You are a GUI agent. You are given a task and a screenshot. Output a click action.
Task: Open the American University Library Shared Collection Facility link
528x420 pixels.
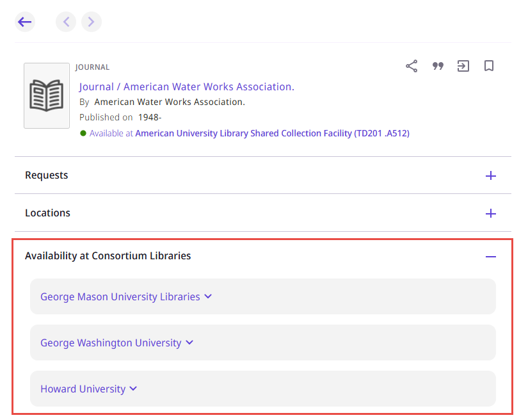click(272, 133)
